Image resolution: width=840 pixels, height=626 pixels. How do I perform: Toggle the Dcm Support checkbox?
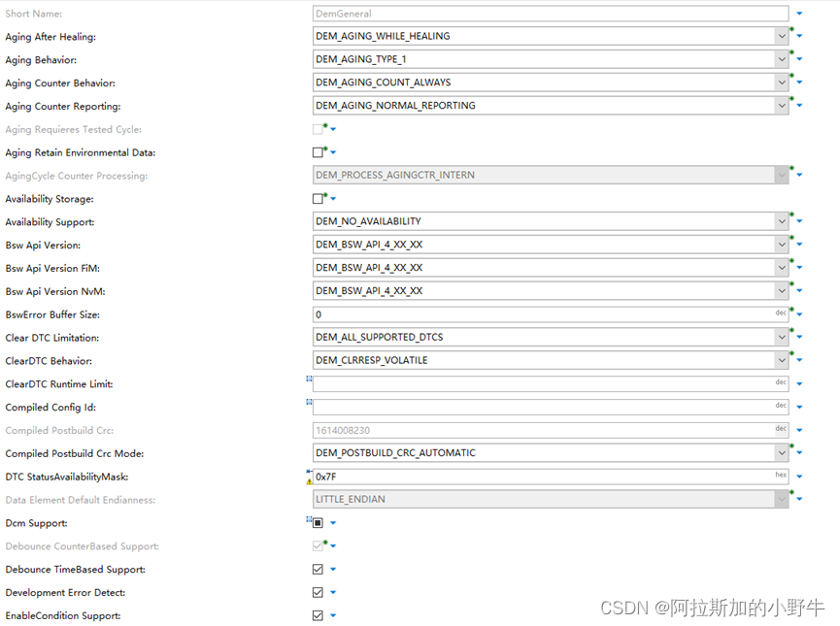point(318,523)
